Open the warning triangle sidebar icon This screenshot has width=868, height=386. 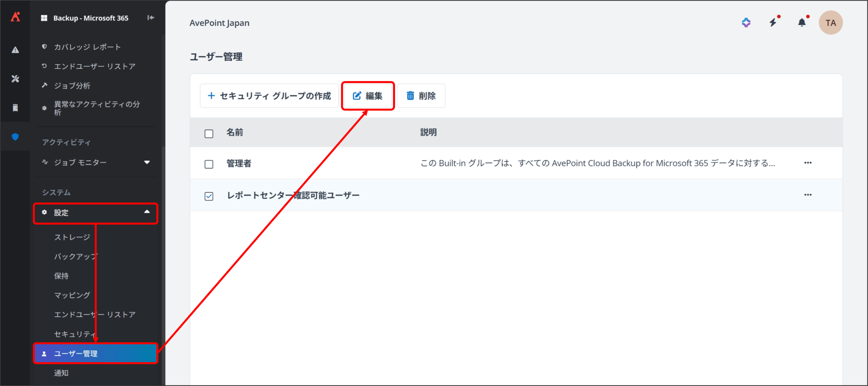pyautogui.click(x=15, y=50)
